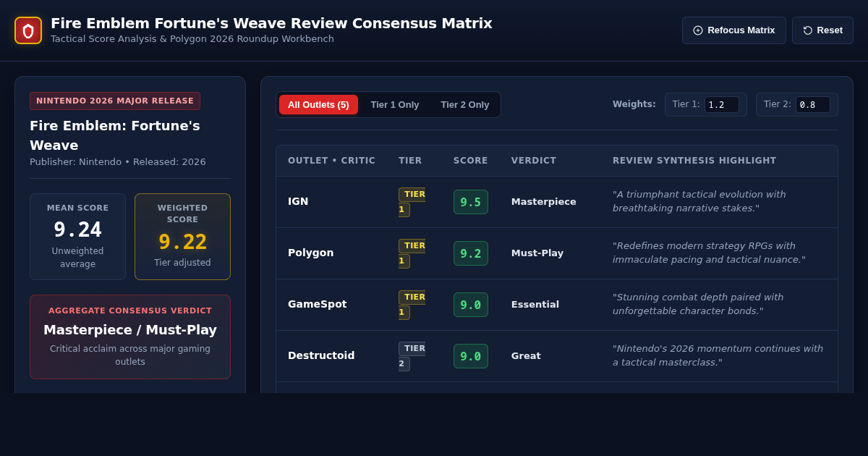Click Destructoid's 9.0 score chip
Image resolution: width=868 pixels, height=456 pixels.
[x=471, y=356]
